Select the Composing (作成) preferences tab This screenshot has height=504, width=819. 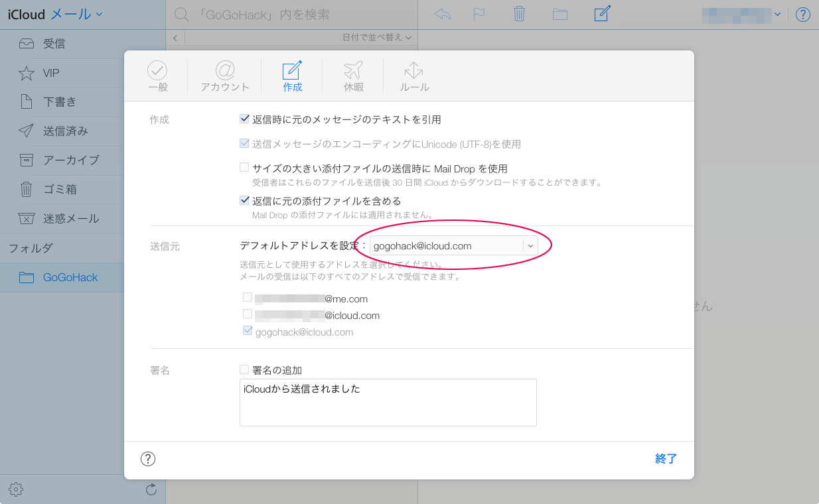click(292, 76)
